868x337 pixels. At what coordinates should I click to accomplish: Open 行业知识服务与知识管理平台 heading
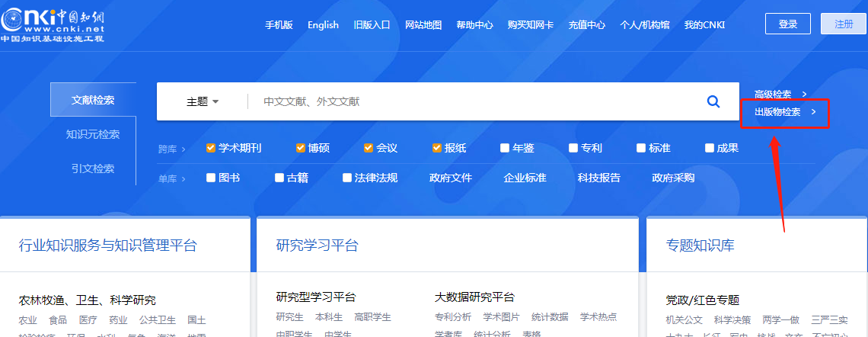pos(108,246)
